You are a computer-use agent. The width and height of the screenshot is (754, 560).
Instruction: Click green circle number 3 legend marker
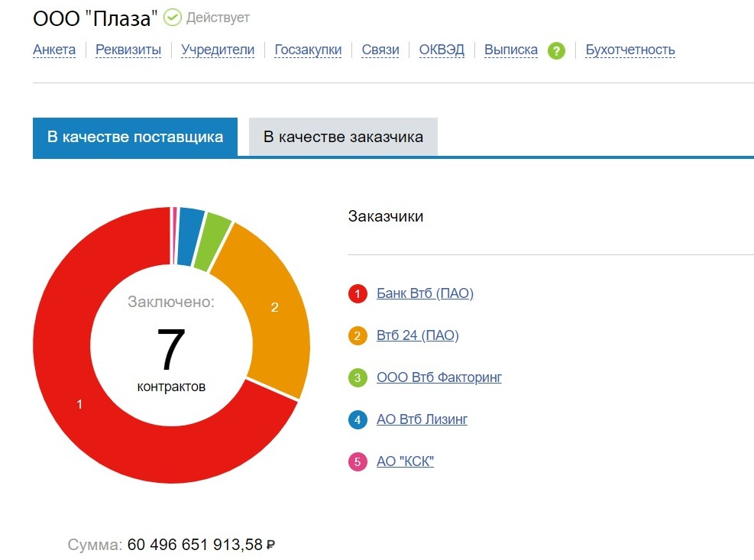tap(358, 377)
